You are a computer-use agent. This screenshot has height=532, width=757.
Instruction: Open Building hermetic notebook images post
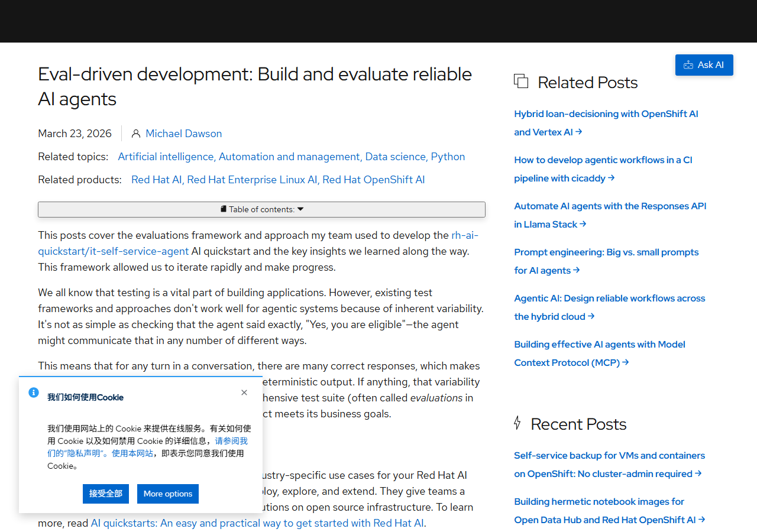[610, 511]
